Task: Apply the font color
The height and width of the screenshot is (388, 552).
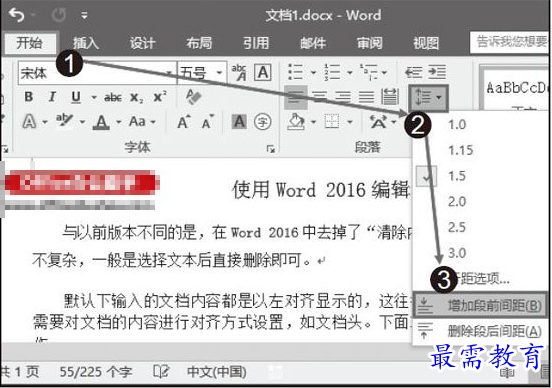Action: (x=102, y=123)
